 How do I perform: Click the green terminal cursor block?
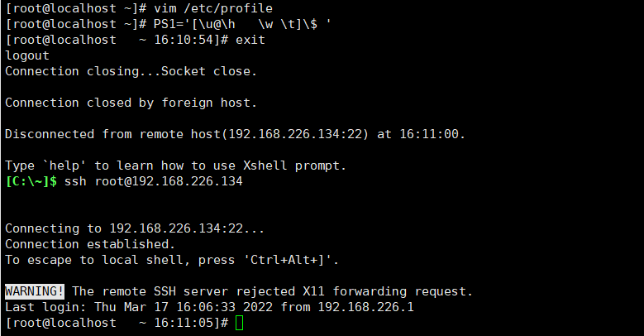pyautogui.click(x=240, y=323)
